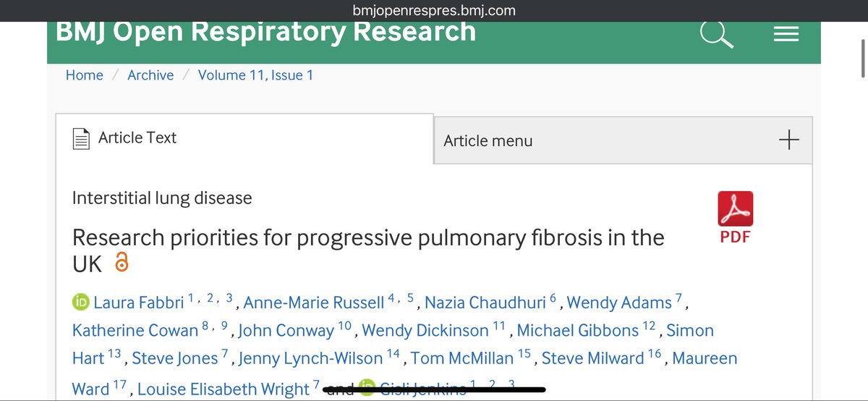Viewport: 868px width, 401px height.
Task: Open author Michael Gibbons' profile
Action: (578, 331)
